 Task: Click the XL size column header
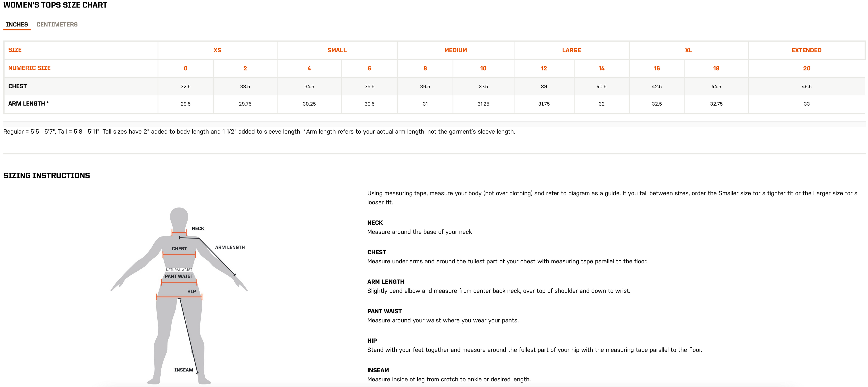(688, 50)
